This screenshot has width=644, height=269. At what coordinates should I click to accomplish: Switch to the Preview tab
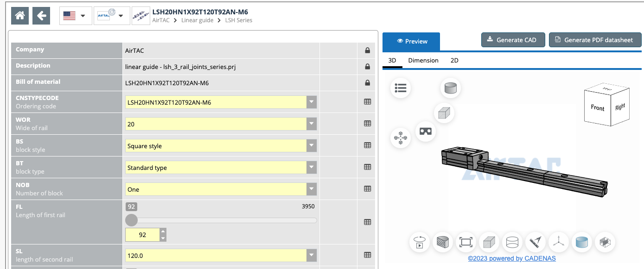click(411, 41)
